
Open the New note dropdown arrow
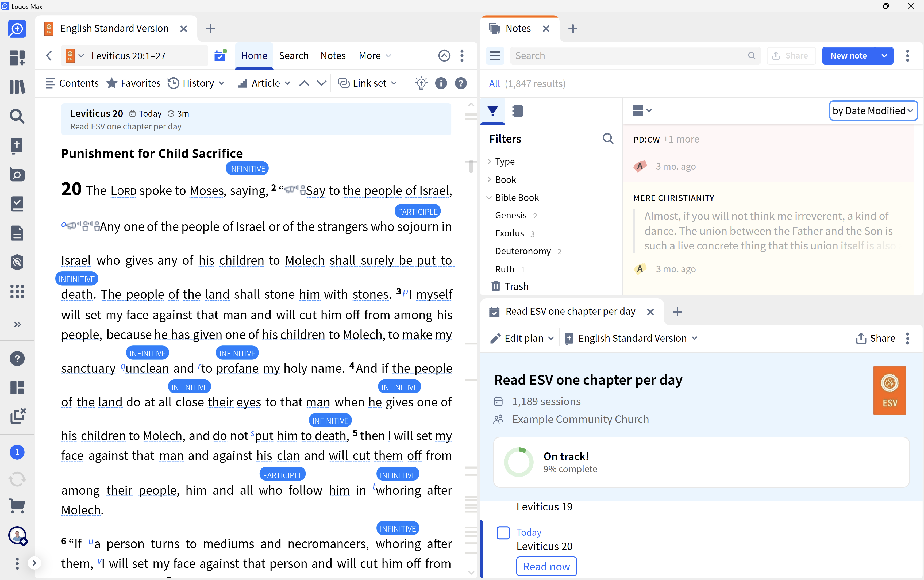884,56
